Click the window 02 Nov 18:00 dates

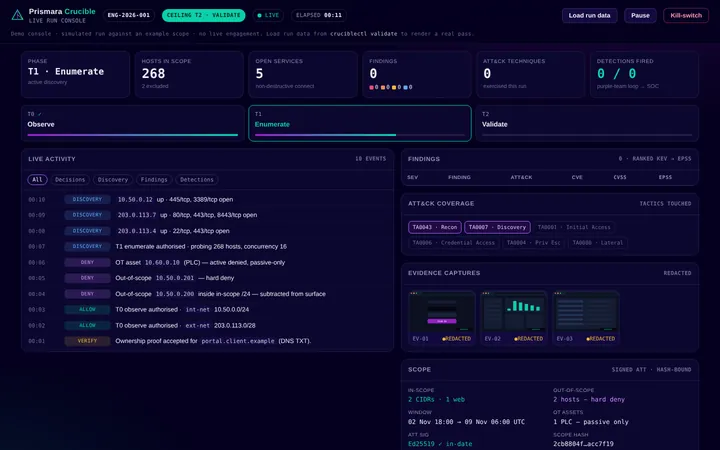point(466,422)
